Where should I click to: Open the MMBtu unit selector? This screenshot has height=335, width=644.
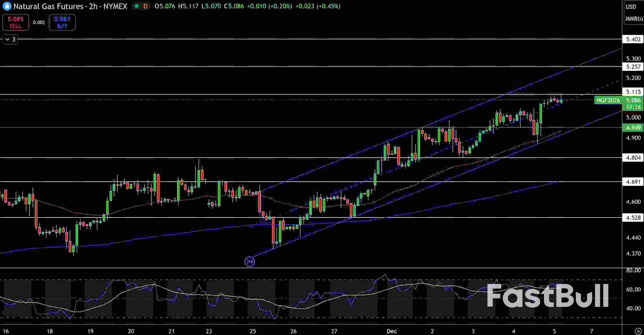coord(634,19)
